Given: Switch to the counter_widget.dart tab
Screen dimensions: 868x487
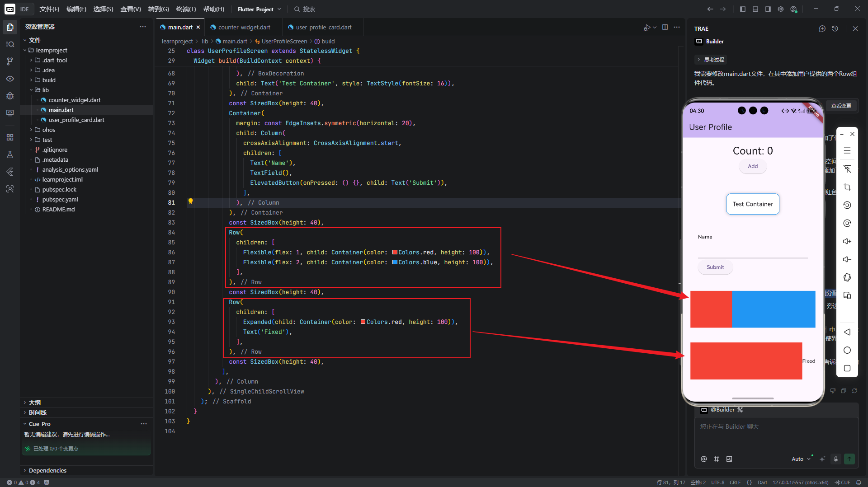Looking at the screenshot, I should (244, 27).
